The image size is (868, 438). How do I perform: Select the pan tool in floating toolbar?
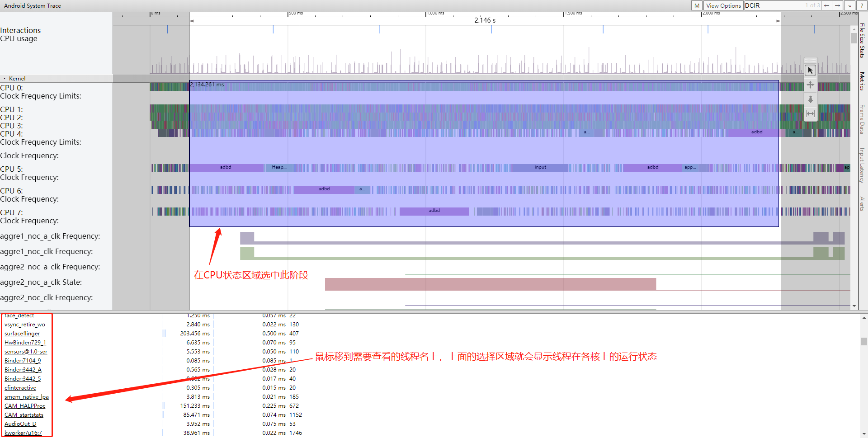pos(810,85)
